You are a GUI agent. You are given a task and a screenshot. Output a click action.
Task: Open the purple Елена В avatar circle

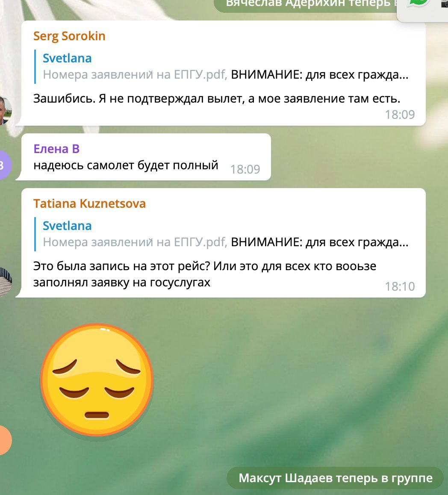pos(6,165)
